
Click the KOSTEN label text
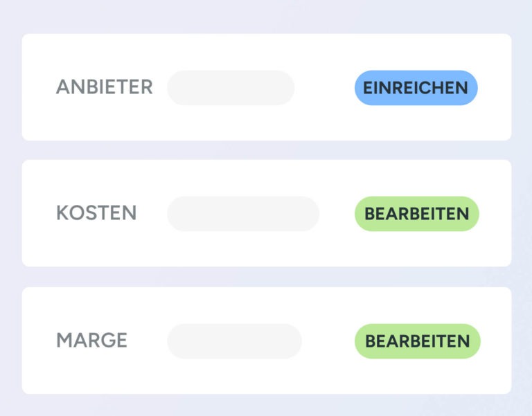point(96,213)
